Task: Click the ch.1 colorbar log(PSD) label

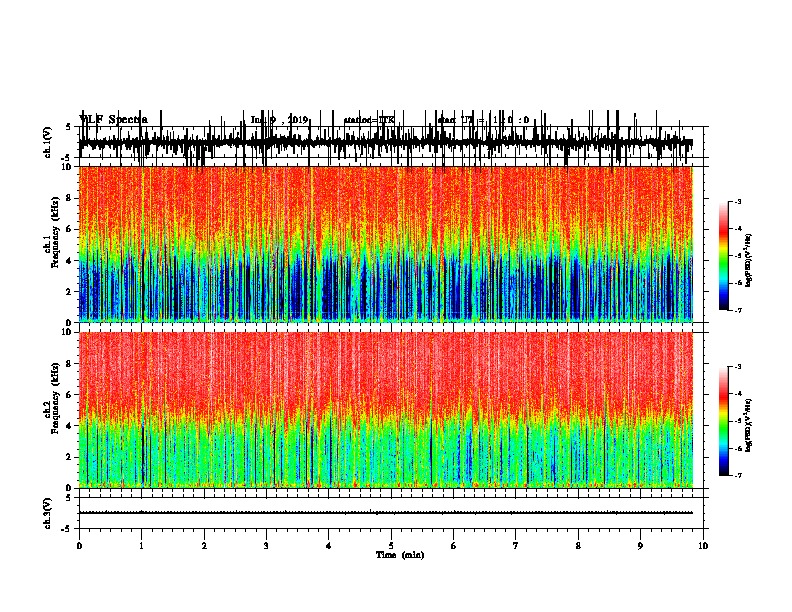Action: (749, 261)
